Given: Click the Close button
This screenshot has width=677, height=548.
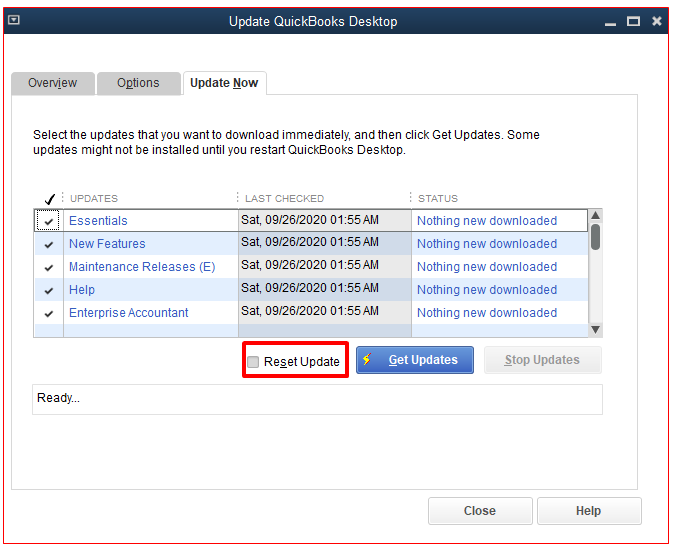Looking at the screenshot, I should pos(480,511).
